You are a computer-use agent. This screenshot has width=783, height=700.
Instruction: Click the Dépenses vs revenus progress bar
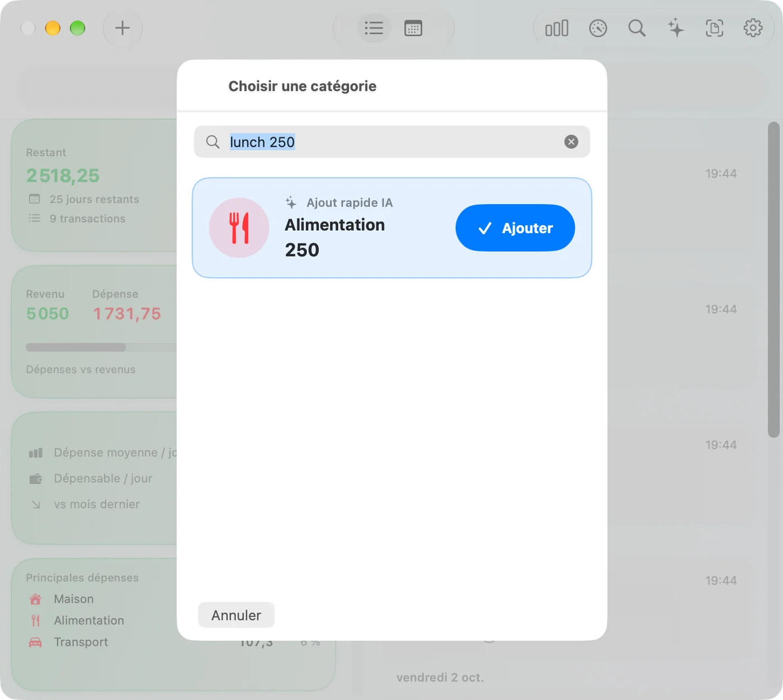pyautogui.click(x=101, y=347)
